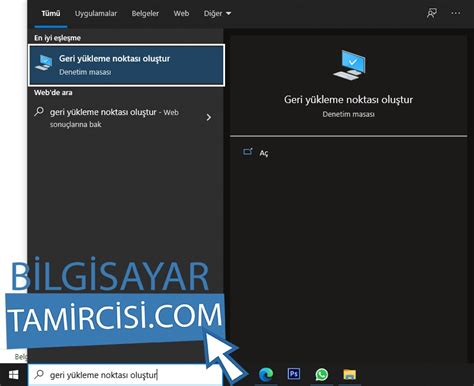Open Photoshop from the taskbar
Viewport: 474px width, 386px height.
[x=294, y=374]
